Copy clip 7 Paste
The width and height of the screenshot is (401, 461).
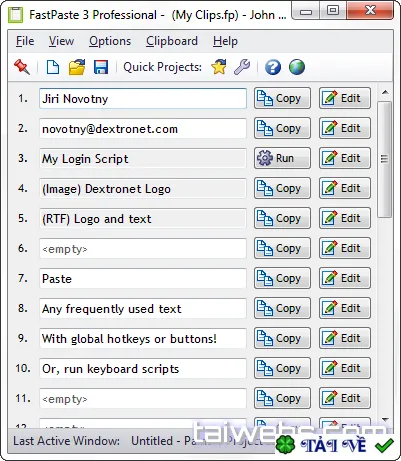[x=282, y=278]
